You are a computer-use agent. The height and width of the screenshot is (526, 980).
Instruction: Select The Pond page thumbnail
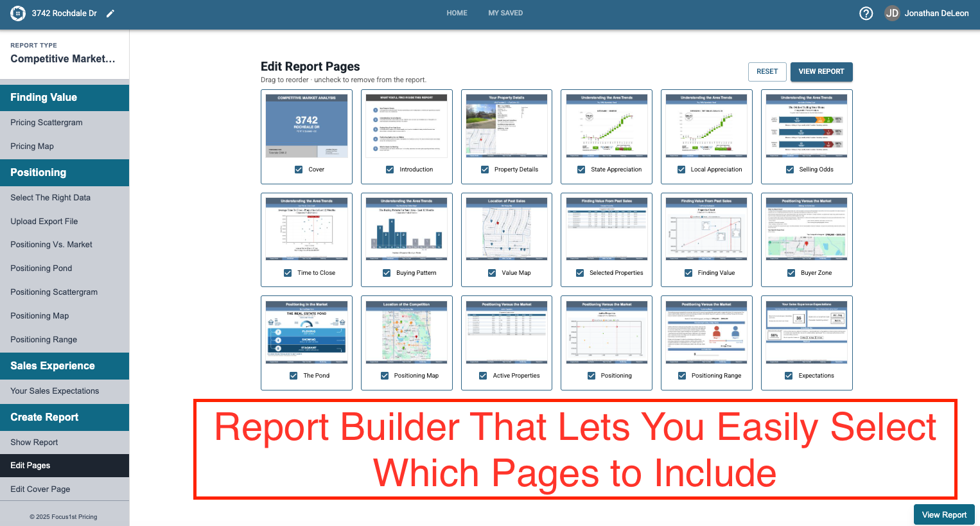(x=307, y=332)
